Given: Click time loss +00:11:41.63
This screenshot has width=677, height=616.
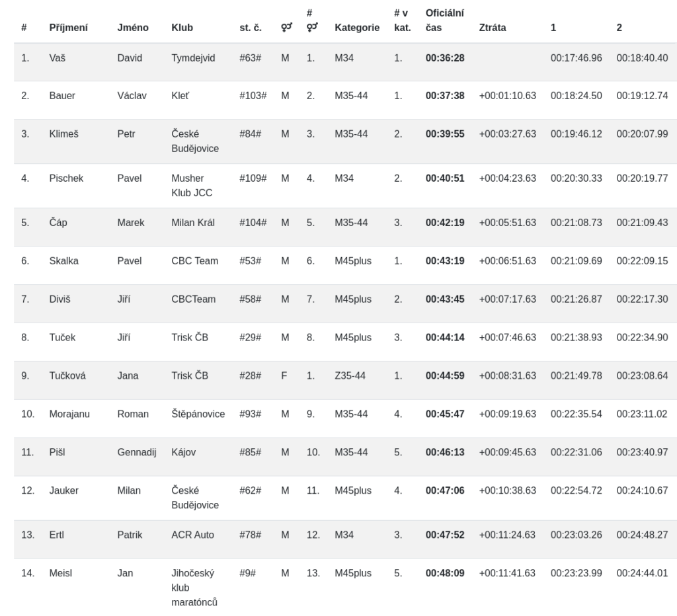Looking at the screenshot, I should pos(507,572).
